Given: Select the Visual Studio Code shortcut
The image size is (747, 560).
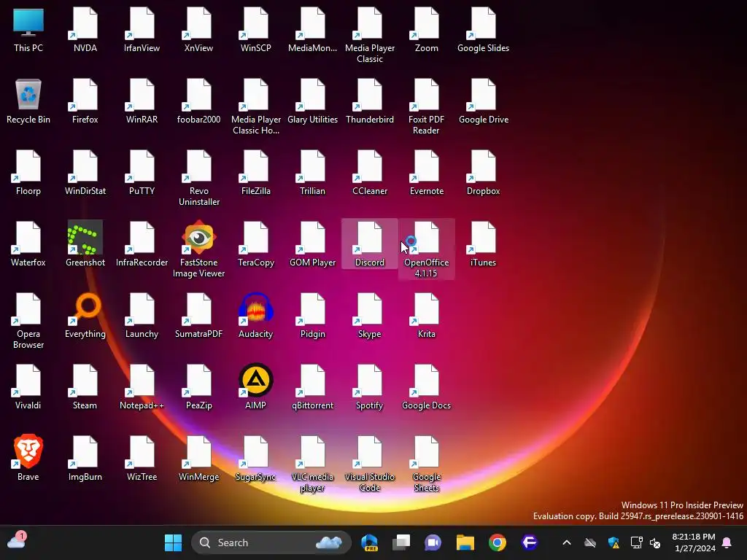Looking at the screenshot, I should [370, 463].
